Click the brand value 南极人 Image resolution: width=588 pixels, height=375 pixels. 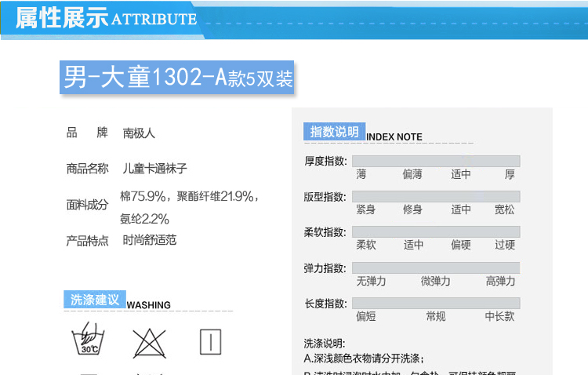pos(139,133)
